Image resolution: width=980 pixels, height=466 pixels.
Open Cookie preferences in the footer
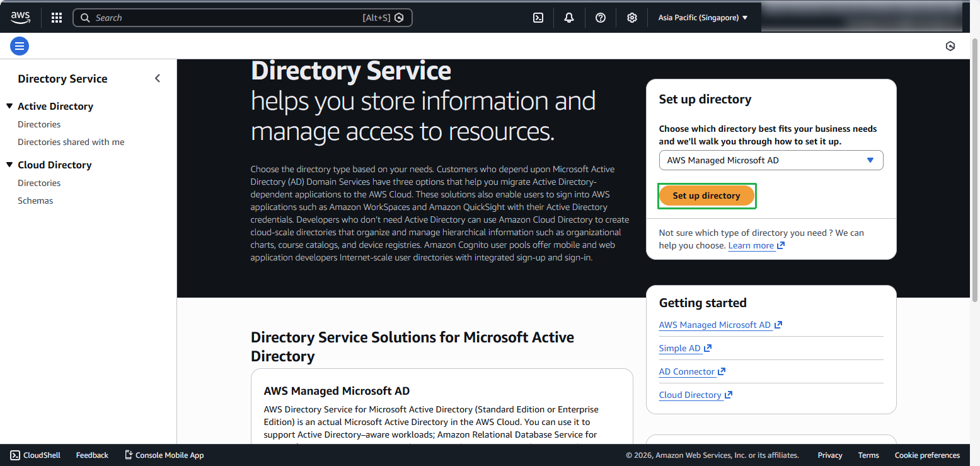pyautogui.click(x=927, y=455)
